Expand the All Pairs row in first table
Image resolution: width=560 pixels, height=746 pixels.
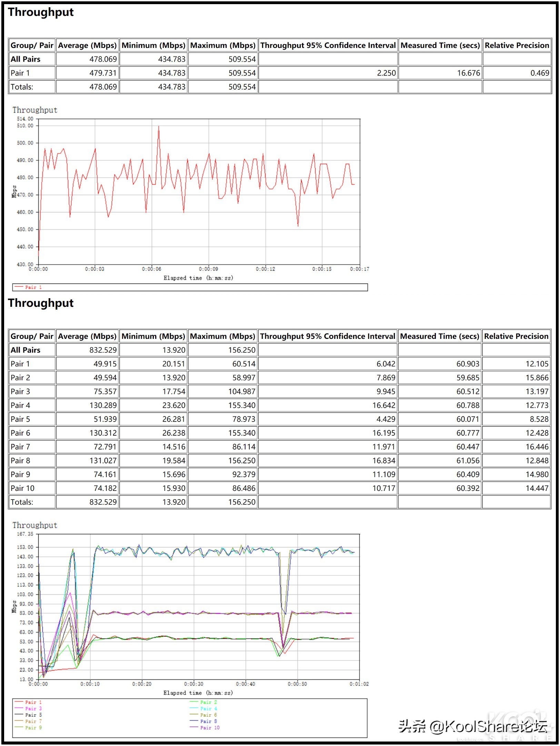pos(25,59)
